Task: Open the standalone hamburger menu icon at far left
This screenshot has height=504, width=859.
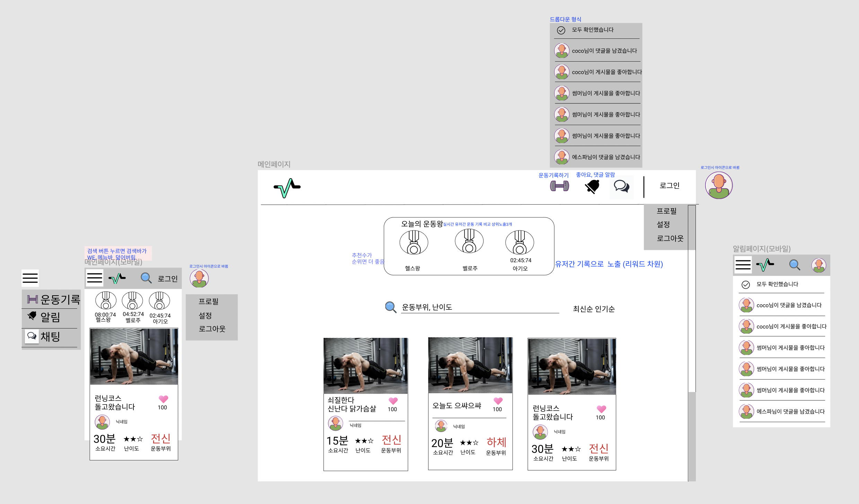Action: click(30, 278)
